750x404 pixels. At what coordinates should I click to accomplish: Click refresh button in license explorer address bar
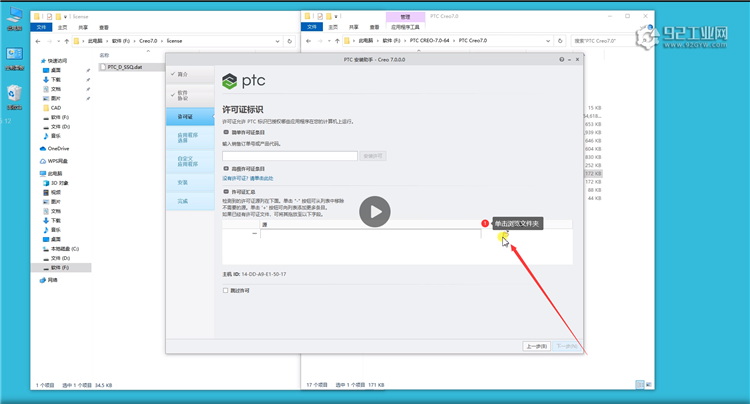click(289, 41)
